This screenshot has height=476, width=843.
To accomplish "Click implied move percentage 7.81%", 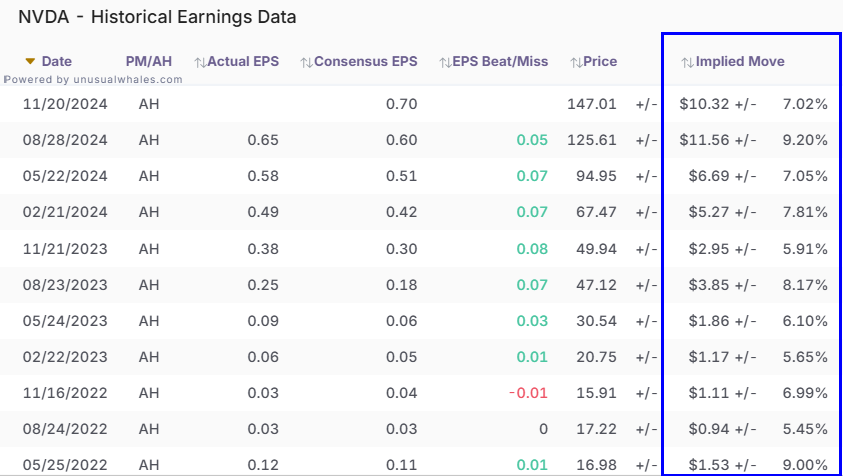I will pyautogui.click(x=805, y=212).
